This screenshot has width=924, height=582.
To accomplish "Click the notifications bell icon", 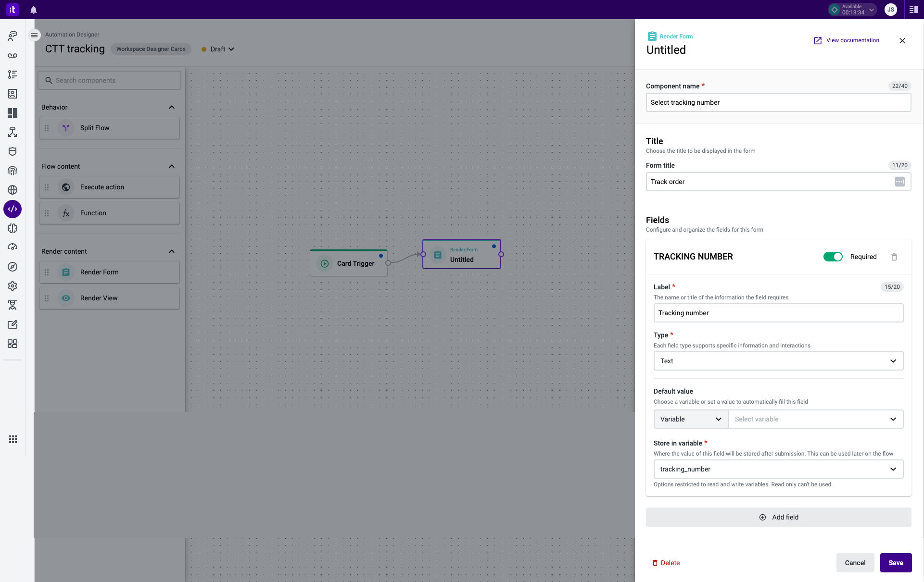I will (34, 10).
